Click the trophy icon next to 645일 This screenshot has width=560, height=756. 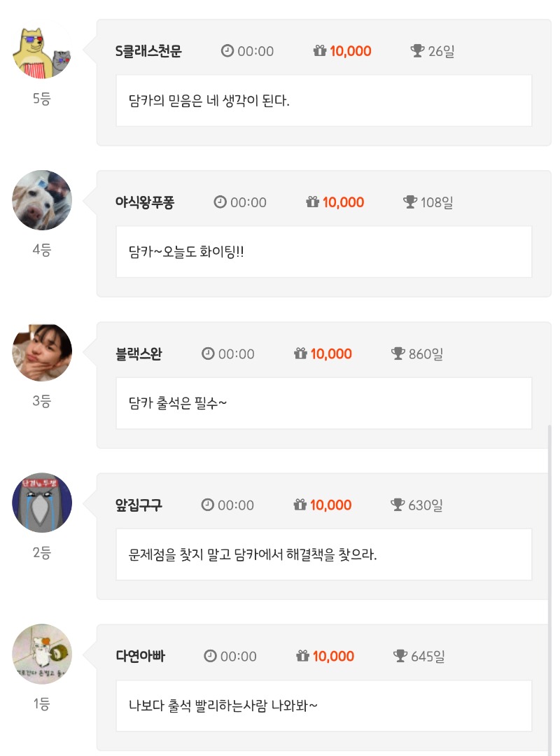pyautogui.click(x=400, y=656)
